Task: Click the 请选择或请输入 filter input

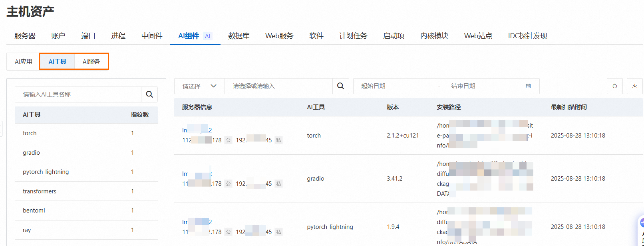Action: click(279, 86)
